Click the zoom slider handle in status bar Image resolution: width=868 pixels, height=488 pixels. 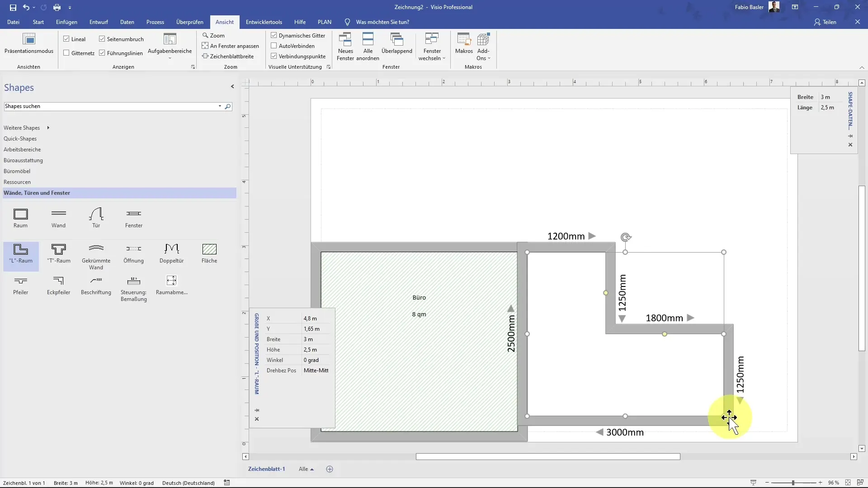[x=793, y=483]
